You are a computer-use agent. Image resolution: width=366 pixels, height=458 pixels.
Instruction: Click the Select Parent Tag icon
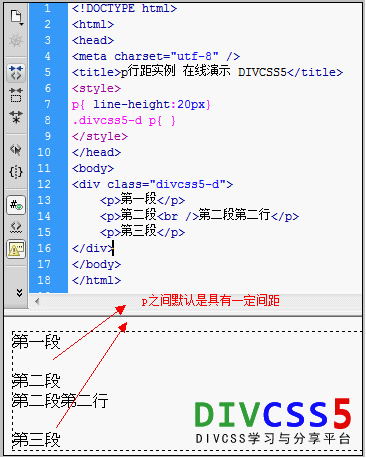pos(16,150)
